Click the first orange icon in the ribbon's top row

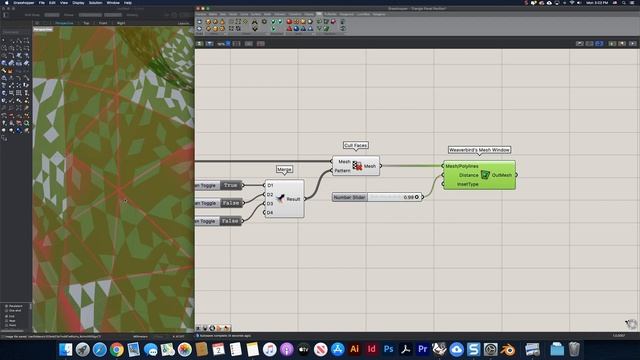pos(209,22)
